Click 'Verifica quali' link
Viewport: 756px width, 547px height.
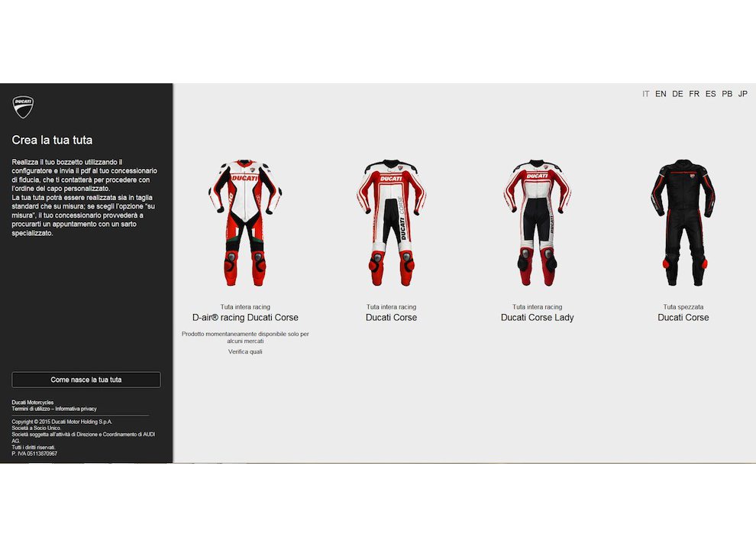pyautogui.click(x=245, y=351)
